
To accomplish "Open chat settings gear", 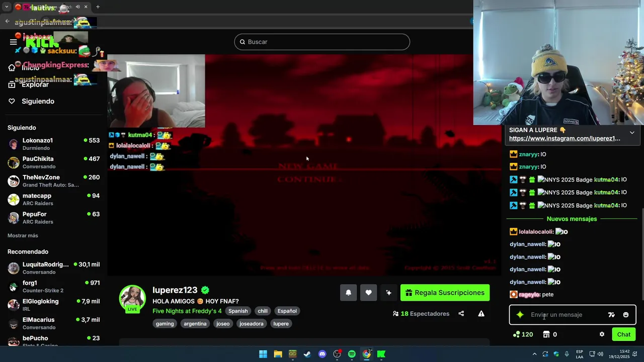I will click(x=602, y=334).
